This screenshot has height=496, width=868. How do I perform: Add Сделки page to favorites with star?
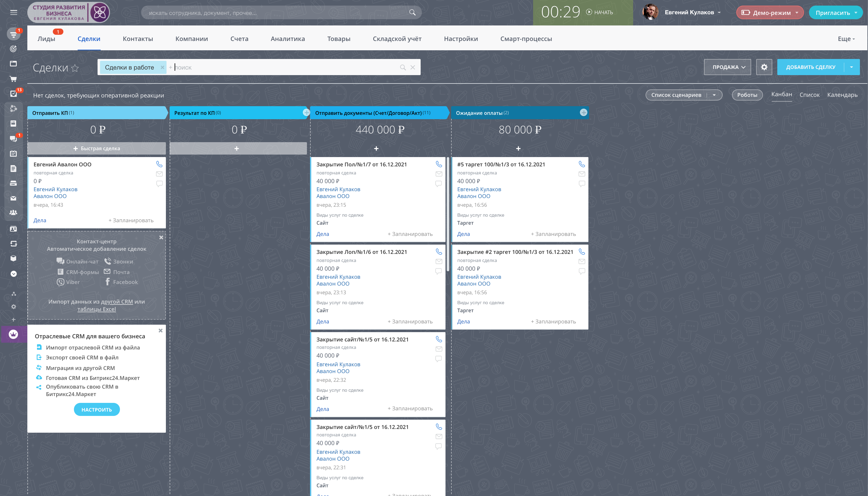tap(75, 69)
